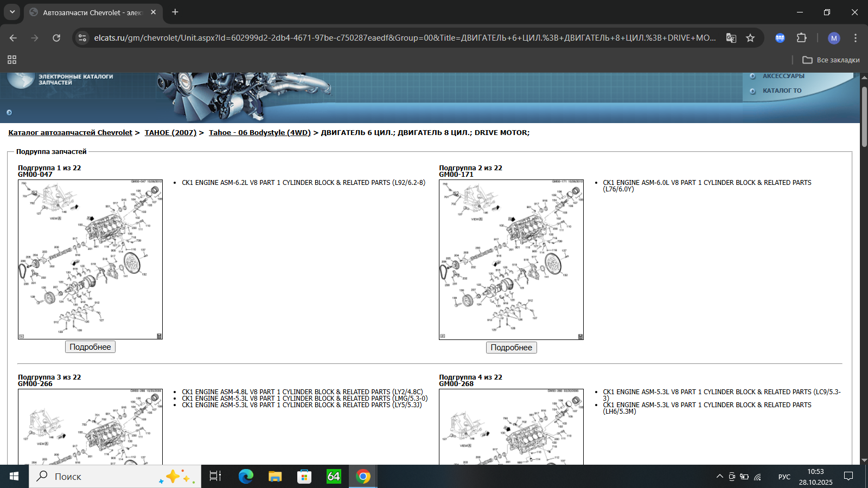Viewport: 868px width, 488px height.
Task: Open the GM00-268 engine diagram thumbnail
Action: 511,427
